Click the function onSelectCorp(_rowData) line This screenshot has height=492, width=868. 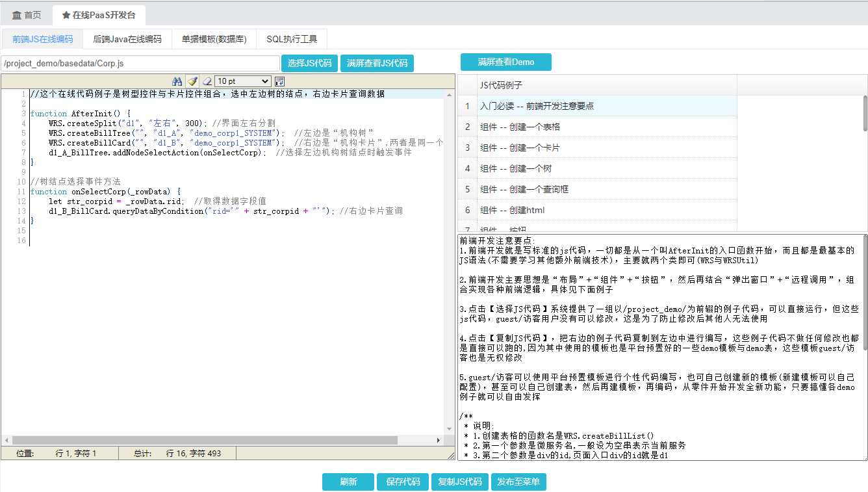pos(105,191)
